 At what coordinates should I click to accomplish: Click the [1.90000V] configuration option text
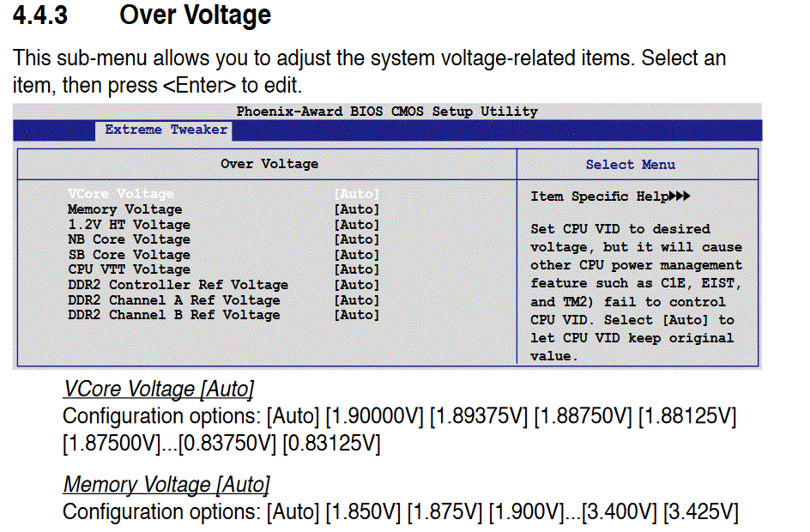click(x=374, y=416)
